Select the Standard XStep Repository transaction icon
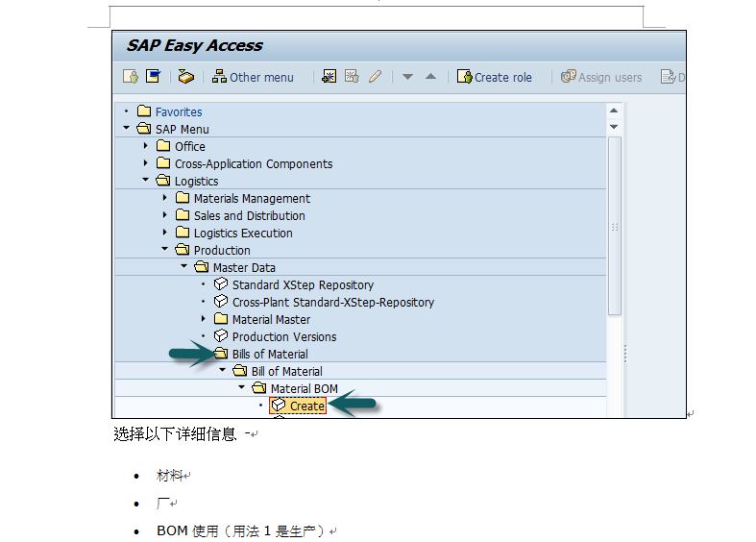Image resolution: width=756 pixels, height=542 pixels. (x=220, y=284)
